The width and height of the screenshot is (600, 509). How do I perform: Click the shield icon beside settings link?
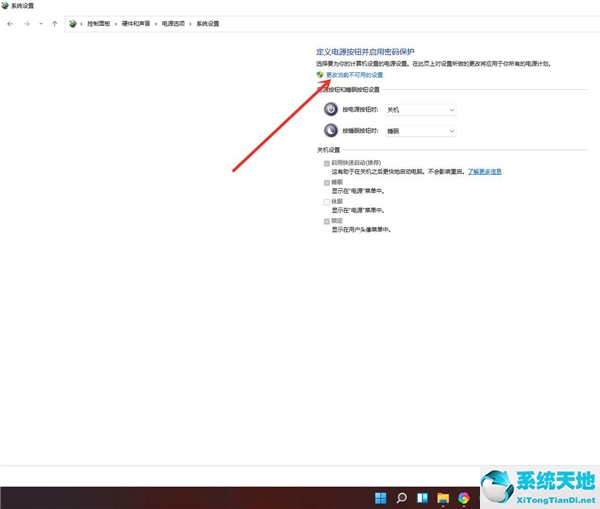click(x=320, y=75)
